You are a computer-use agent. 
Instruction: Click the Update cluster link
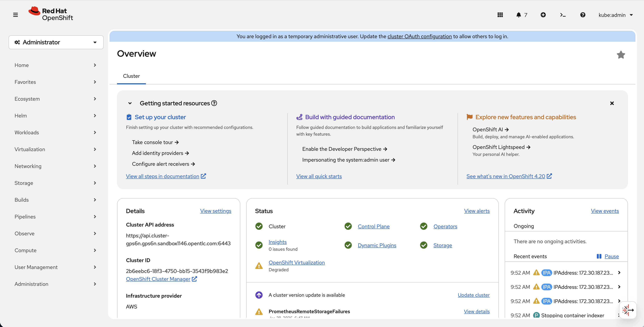click(x=473, y=295)
